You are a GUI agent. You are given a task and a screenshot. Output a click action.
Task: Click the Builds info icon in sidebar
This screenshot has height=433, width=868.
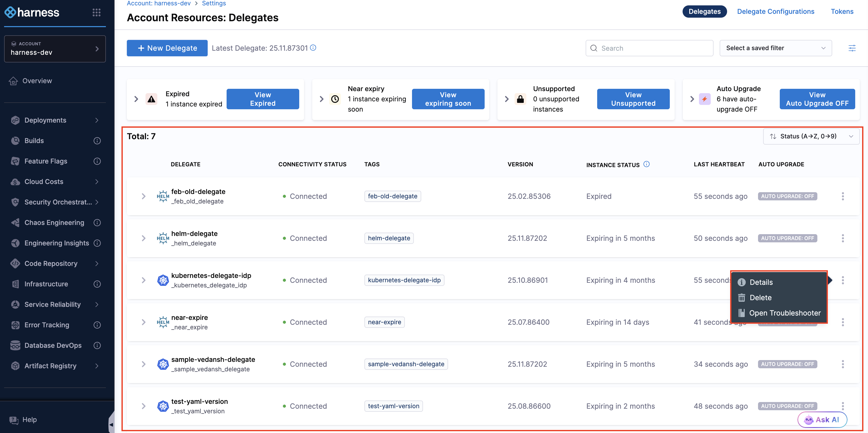97,141
